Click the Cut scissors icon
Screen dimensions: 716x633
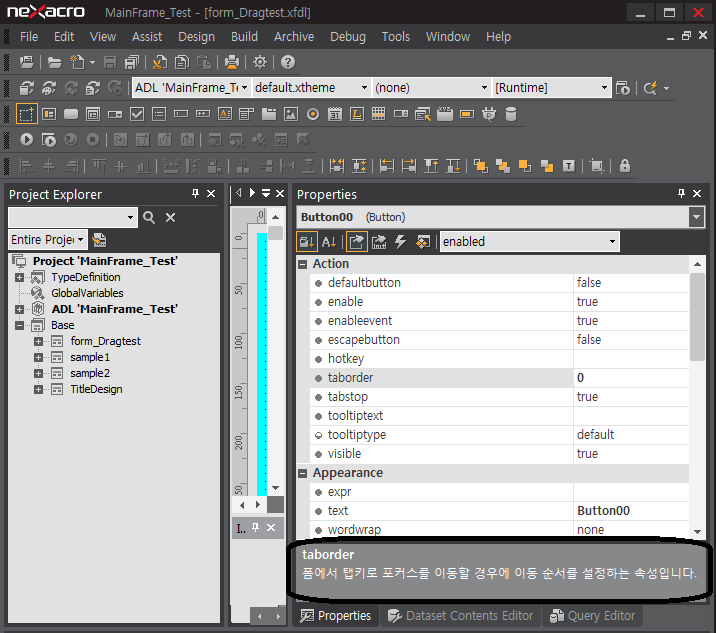[x=159, y=62]
